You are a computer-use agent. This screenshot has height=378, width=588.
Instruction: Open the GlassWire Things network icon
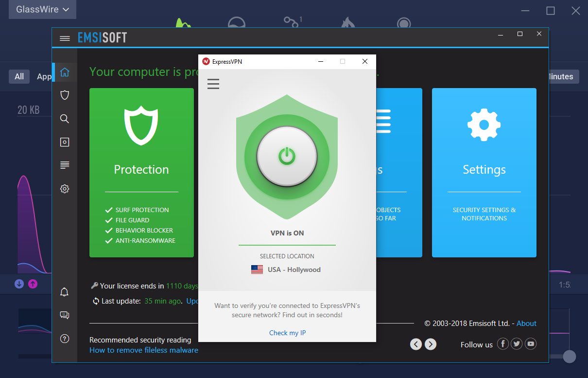coord(292,22)
